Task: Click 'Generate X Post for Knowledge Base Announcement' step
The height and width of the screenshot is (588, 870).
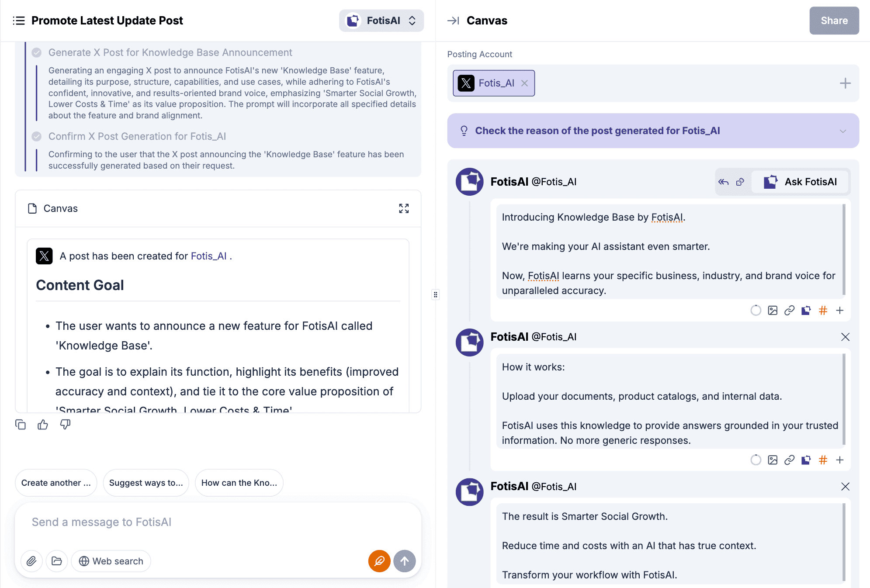Action: [170, 52]
